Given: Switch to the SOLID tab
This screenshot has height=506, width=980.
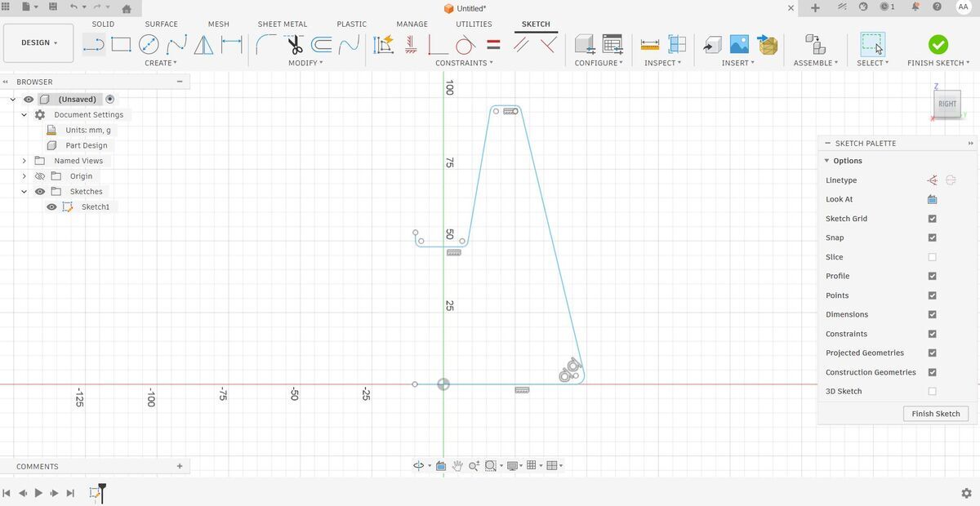Looking at the screenshot, I should [x=103, y=24].
